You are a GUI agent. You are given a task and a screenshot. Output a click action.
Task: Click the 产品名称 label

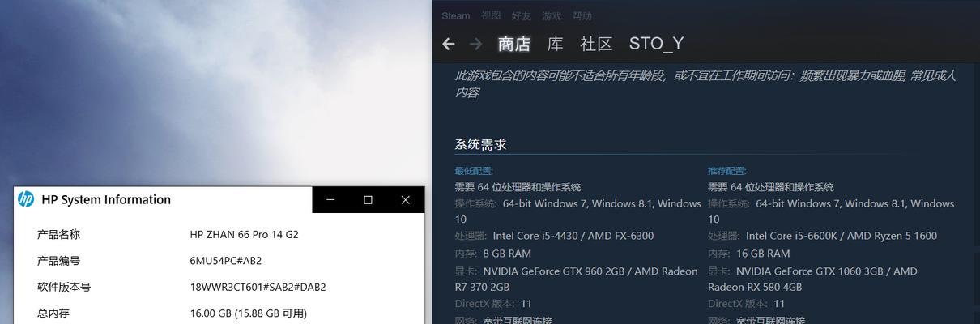58,234
